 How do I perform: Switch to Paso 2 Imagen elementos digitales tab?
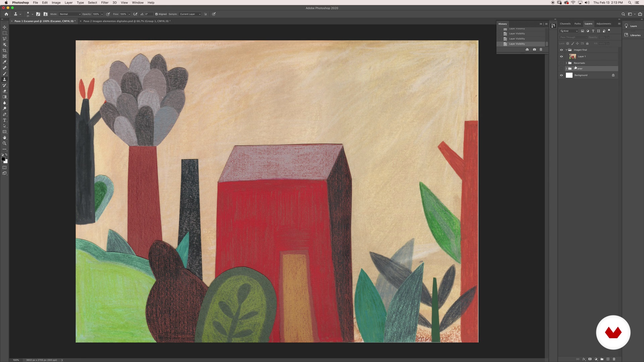[126, 21]
